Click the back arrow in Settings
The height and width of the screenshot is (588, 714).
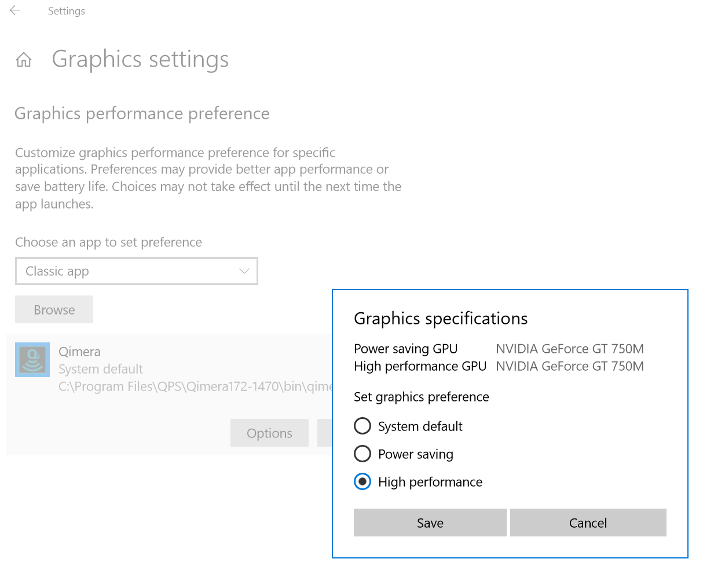pos(16,10)
